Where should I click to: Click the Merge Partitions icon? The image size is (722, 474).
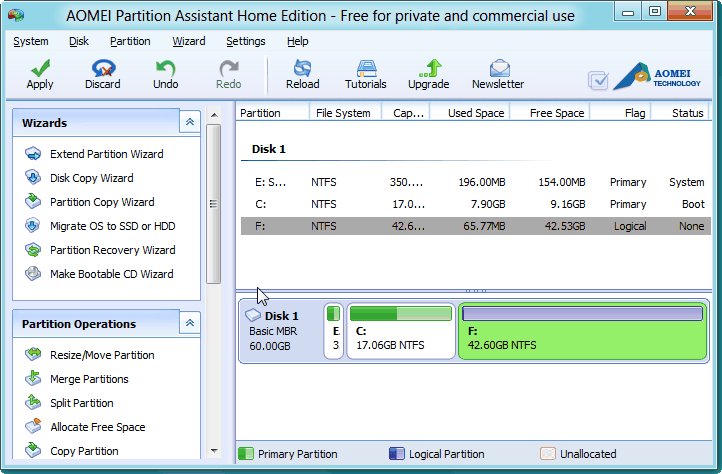coord(33,378)
